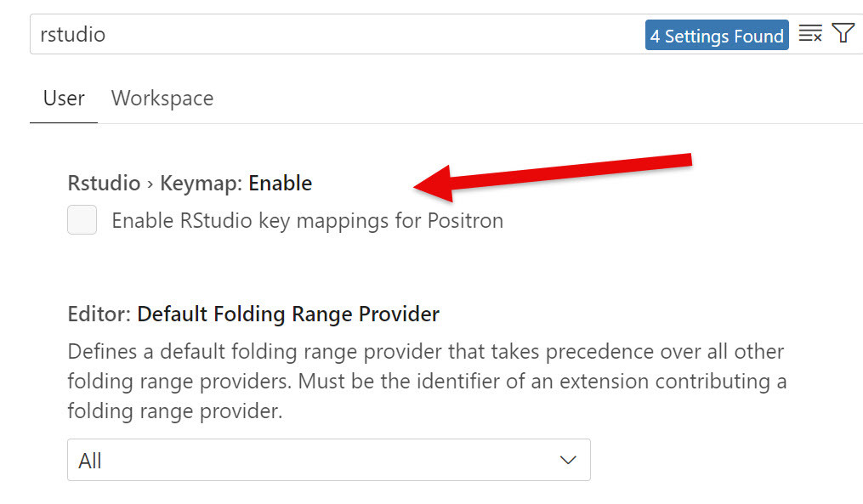Image resolution: width=863 pixels, height=504 pixels.
Task: Open the filter settings funnel icon
Action: coord(843,33)
